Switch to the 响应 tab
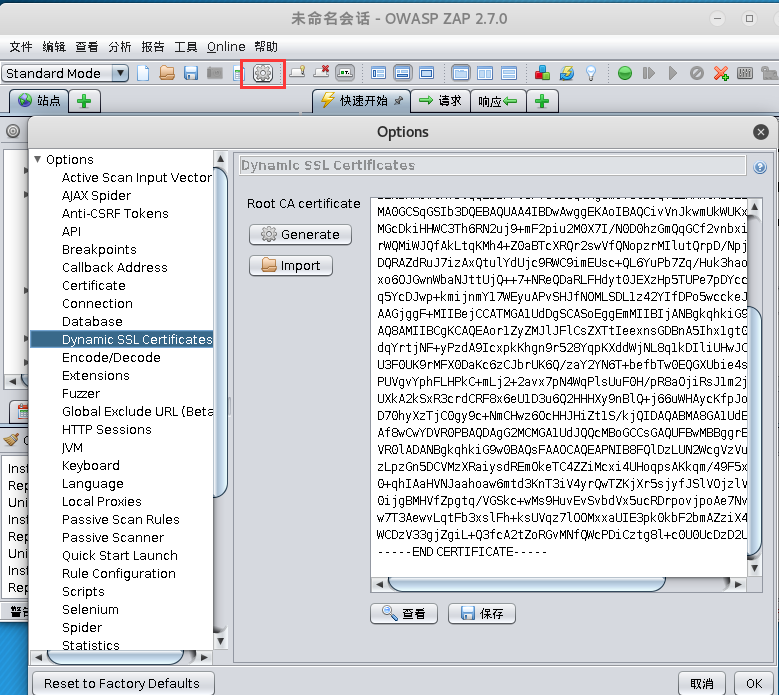 click(498, 101)
